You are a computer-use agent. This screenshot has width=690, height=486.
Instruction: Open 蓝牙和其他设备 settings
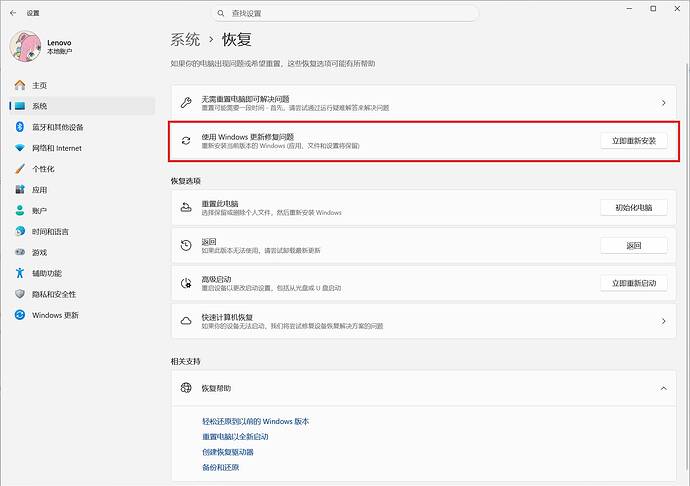pos(82,127)
